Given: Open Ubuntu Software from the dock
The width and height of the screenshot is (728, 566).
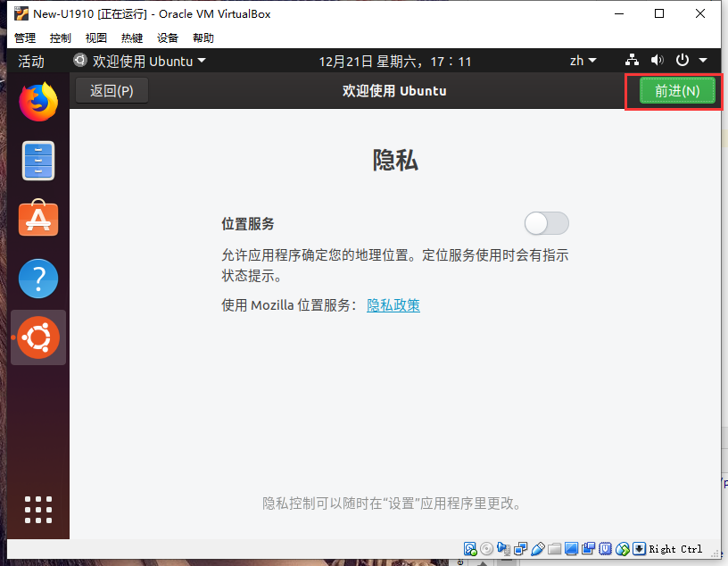Looking at the screenshot, I should [x=38, y=219].
